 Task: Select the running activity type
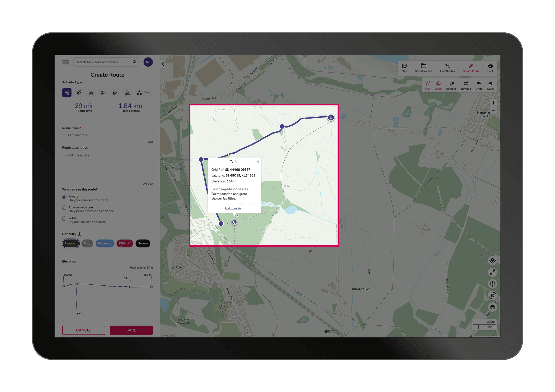(79, 92)
